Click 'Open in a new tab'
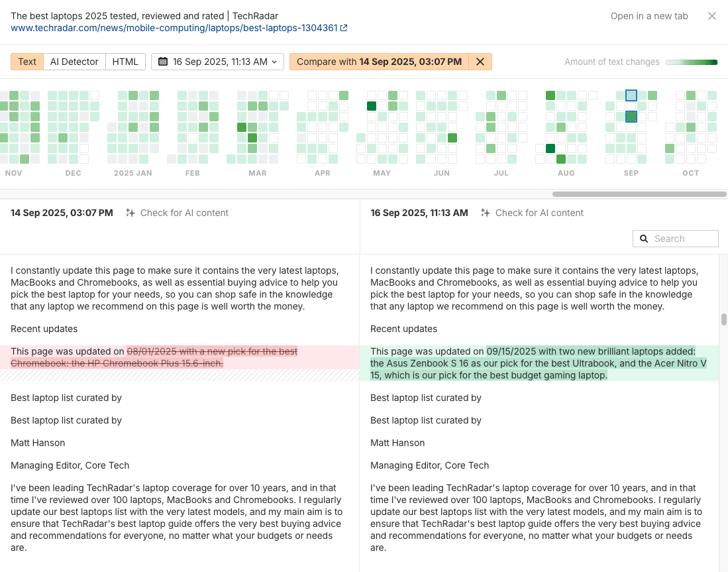 [649, 15]
